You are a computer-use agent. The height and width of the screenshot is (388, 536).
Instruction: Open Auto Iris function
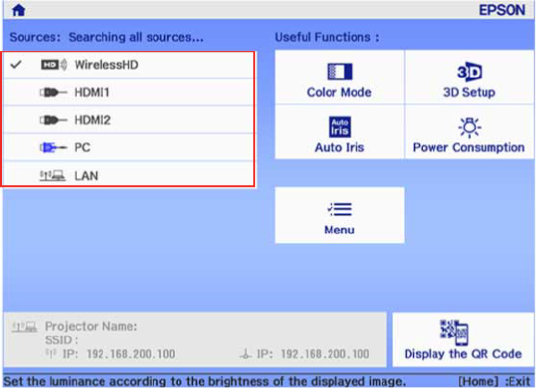(x=339, y=132)
